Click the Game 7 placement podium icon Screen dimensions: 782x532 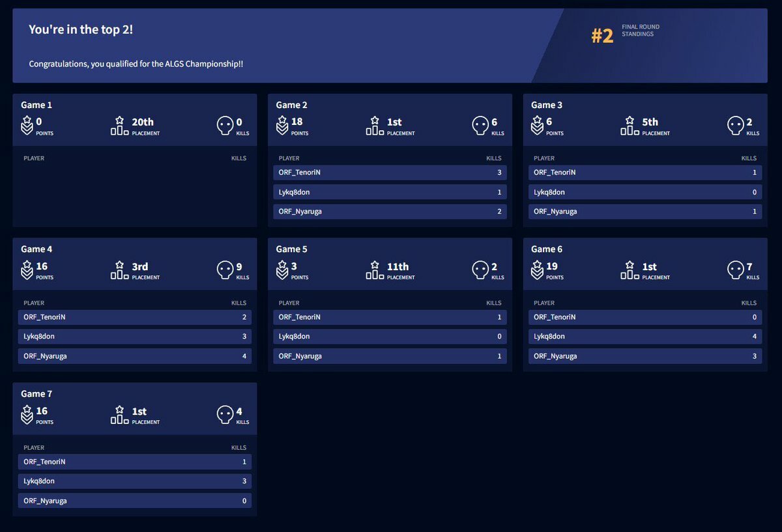[x=119, y=415]
